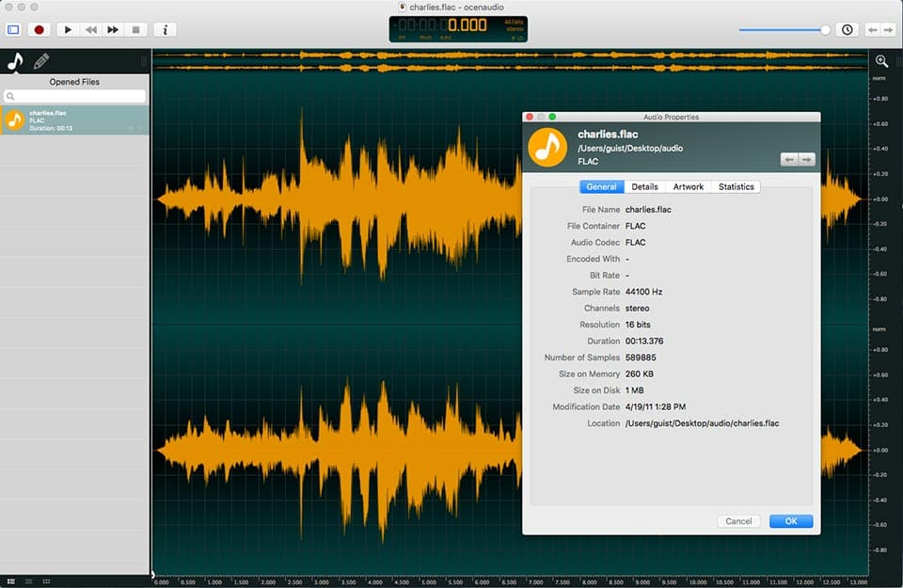
Task: Toggle the sidebar view icon on toolbar
Action: tap(12, 29)
